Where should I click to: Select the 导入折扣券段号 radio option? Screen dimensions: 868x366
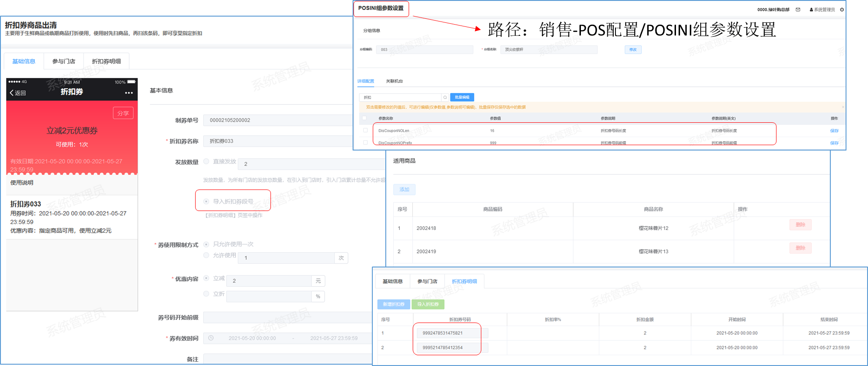click(206, 202)
